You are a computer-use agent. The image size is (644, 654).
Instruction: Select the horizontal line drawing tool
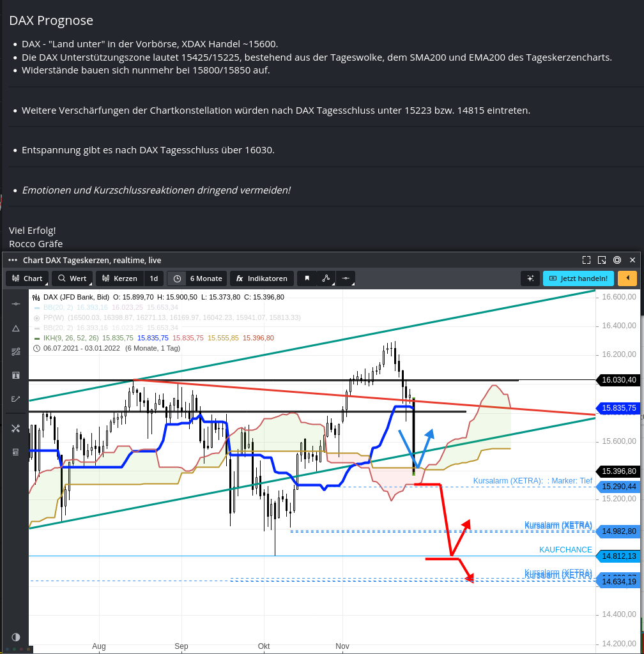pyautogui.click(x=16, y=303)
